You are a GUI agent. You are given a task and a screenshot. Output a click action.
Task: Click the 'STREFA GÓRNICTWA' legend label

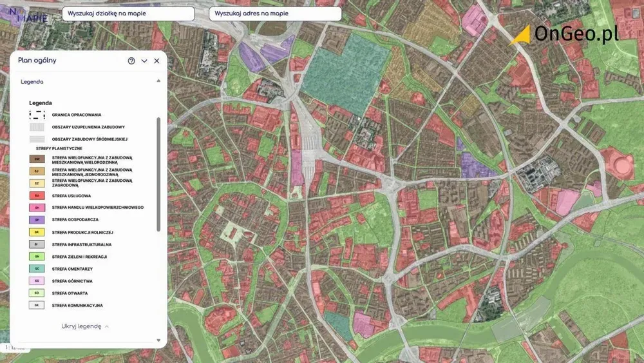point(72,281)
